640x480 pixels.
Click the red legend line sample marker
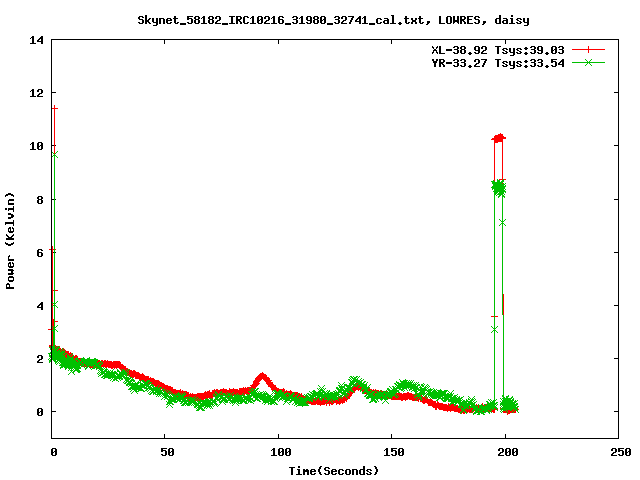coord(588,50)
